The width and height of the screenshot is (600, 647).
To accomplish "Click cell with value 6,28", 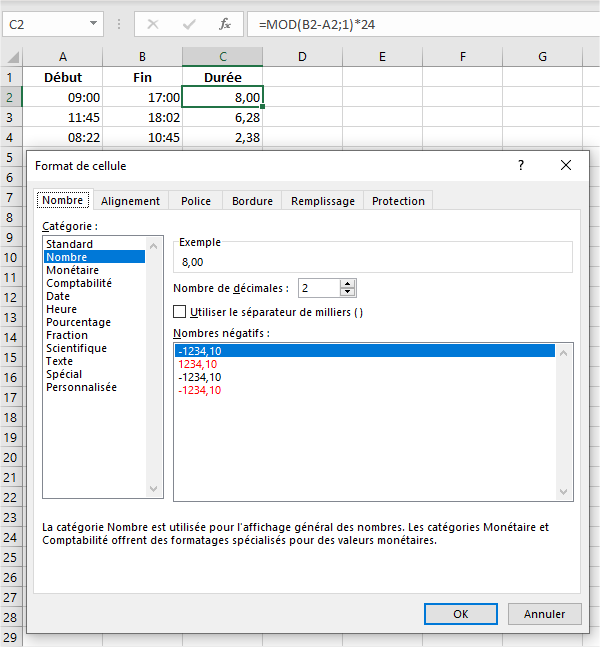I will pyautogui.click(x=222, y=117).
